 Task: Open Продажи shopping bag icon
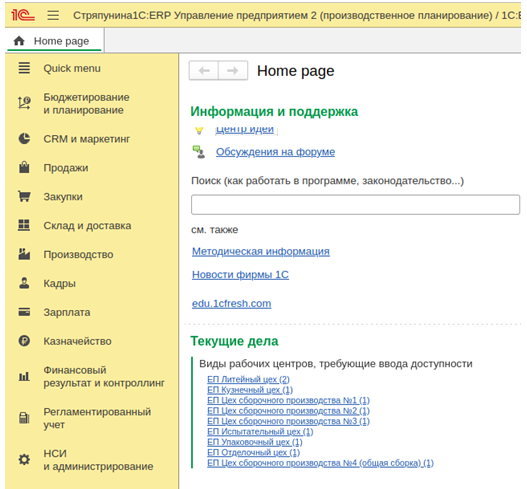coord(24,167)
